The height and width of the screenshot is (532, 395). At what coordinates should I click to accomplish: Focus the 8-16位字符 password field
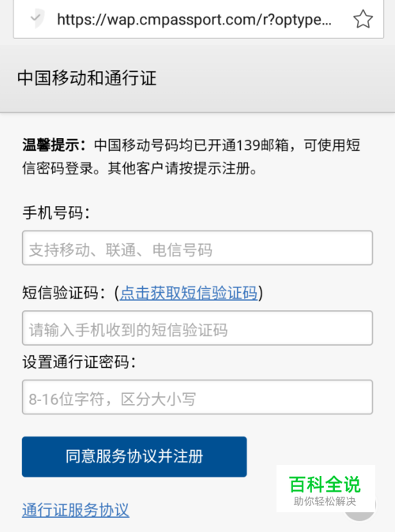coord(197,397)
